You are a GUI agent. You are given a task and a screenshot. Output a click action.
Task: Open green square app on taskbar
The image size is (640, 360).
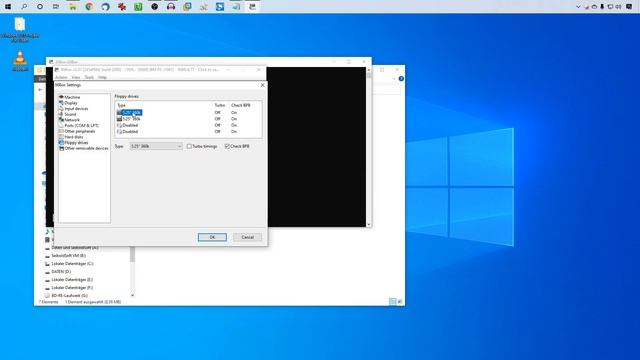click(138, 7)
